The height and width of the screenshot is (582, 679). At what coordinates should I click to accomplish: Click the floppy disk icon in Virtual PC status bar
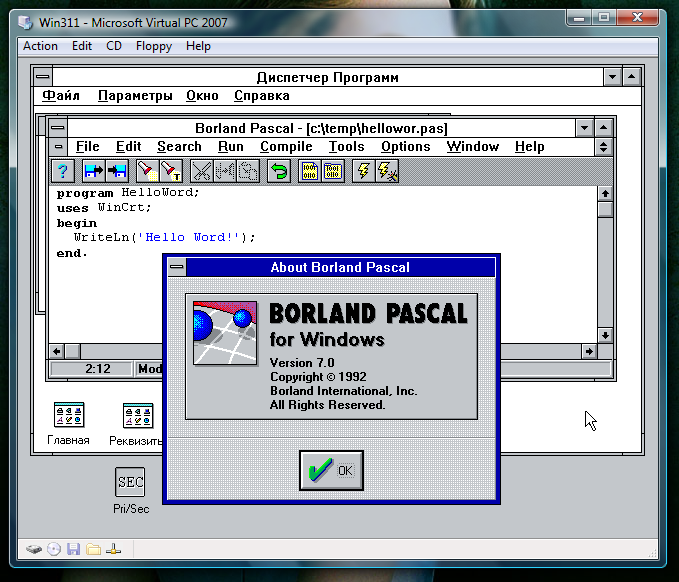pos(74,549)
